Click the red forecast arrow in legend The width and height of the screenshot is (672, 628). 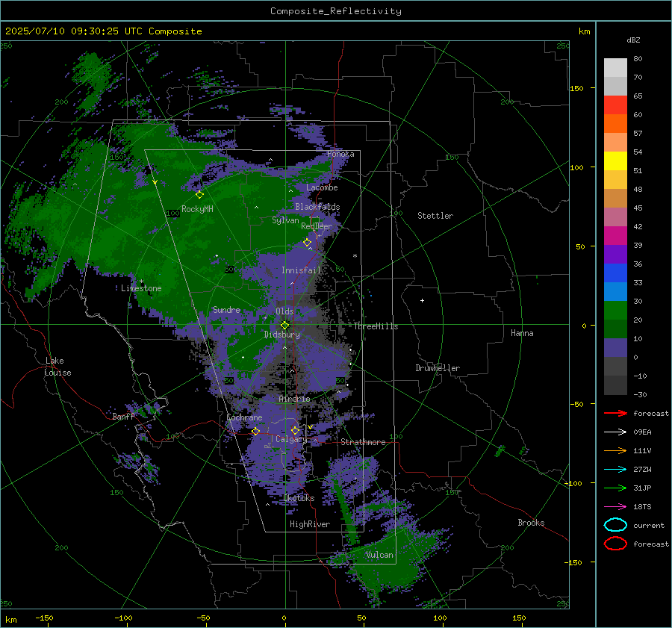coord(615,413)
